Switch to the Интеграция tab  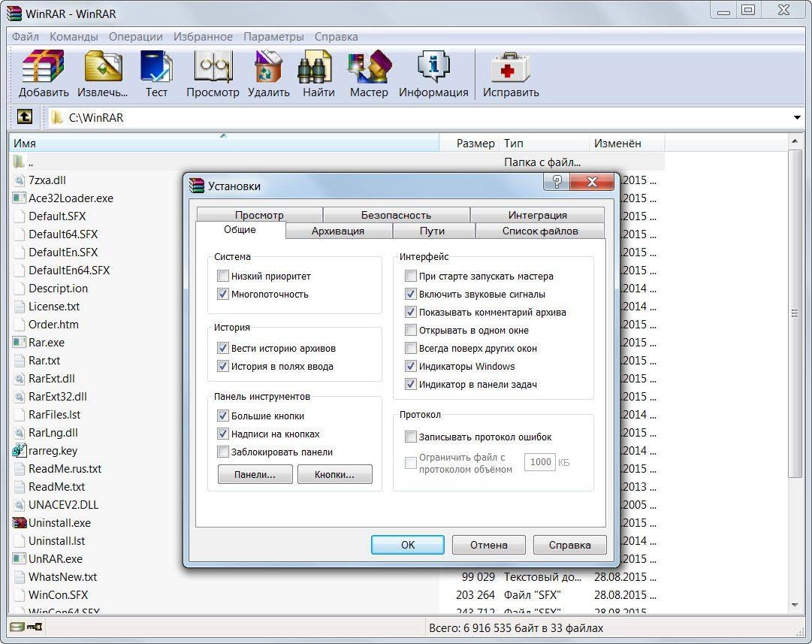(538, 214)
